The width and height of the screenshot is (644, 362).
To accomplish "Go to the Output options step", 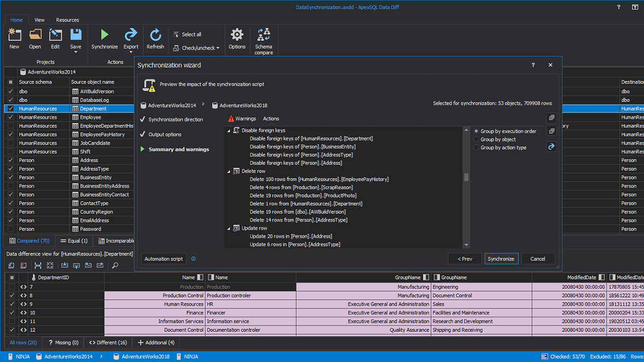I will click(x=165, y=135).
